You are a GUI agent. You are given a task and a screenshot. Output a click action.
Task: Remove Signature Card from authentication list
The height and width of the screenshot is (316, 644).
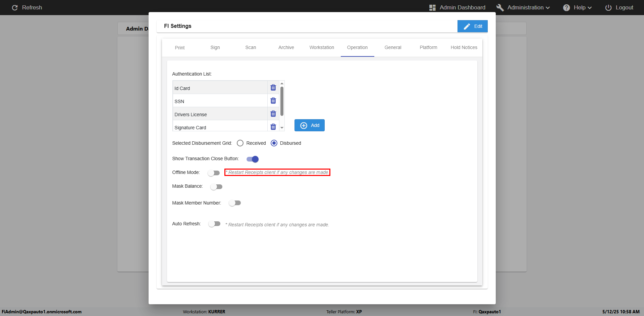(x=273, y=127)
